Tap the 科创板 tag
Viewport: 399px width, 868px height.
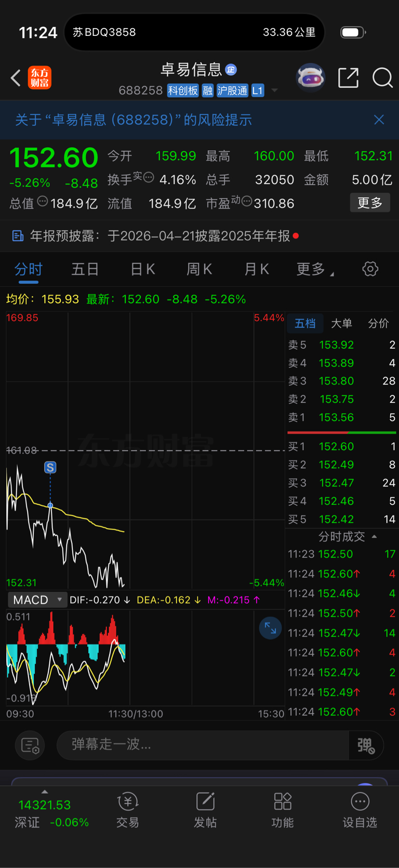tap(183, 90)
